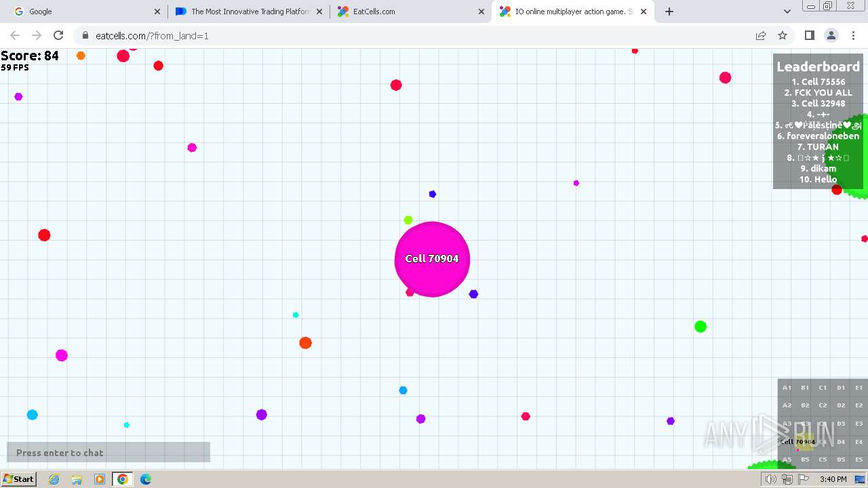Go forward to next page
The width and height of the screenshot is (868, 488).
[x=37, y=35]
